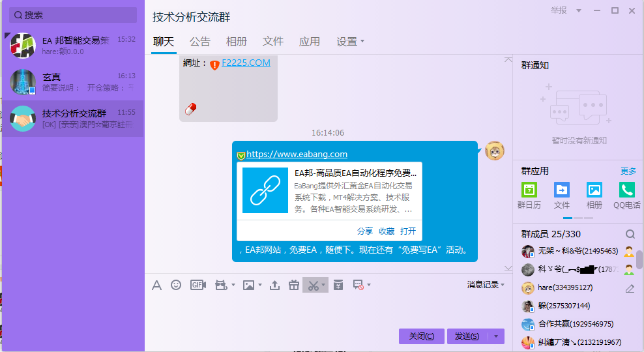Open the EA 邦智能交易 conversation
Image resolution: width=644 pixels, height=352 pixels.
(73, 46)
